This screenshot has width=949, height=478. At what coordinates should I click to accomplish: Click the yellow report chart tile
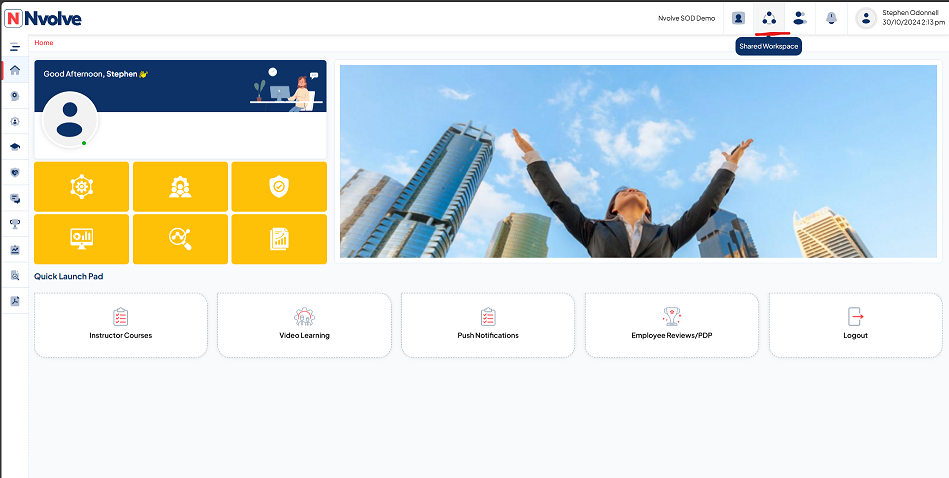pyautogui.click(x=278, y=238)
